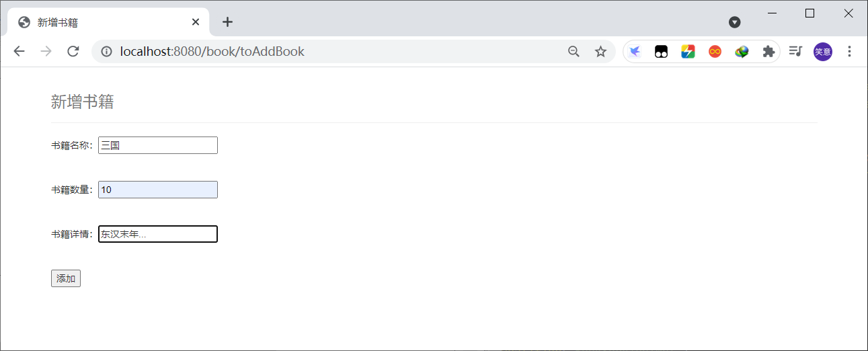The height and width of the screenshot is (351, 868).
Task: Open the site information icon
Action: point(106,52)
